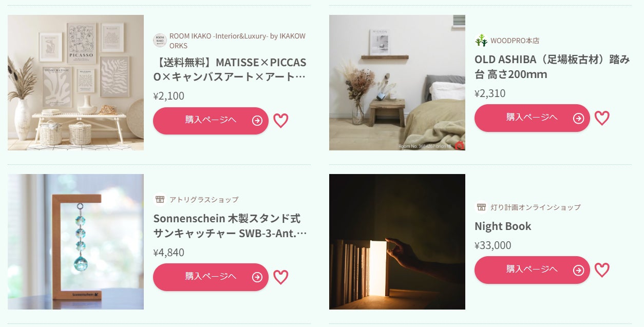This screenshot has width=644, height=327.
Task: Click the wall art gallery product thumbnail
Action: (x=75, y=83)
